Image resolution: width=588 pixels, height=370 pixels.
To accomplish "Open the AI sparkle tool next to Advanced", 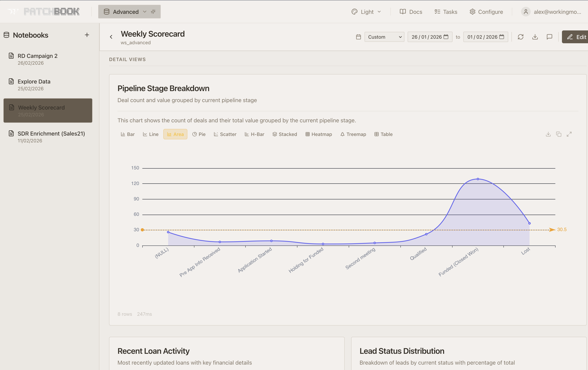I will pyautogui.click(x=153, y=11).
